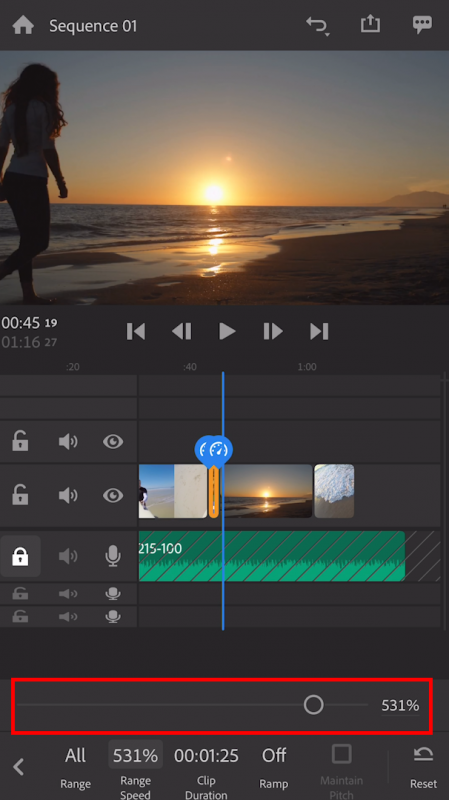Hide the main clip video track

[113, 495]
